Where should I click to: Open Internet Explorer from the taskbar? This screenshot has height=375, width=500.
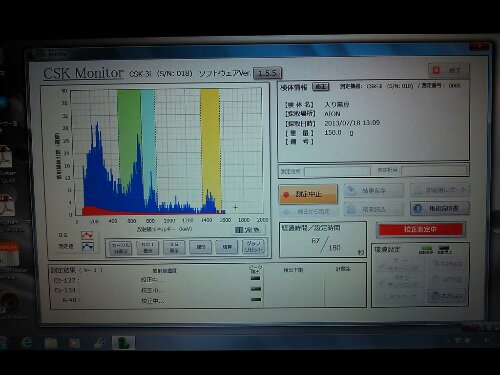27,343
